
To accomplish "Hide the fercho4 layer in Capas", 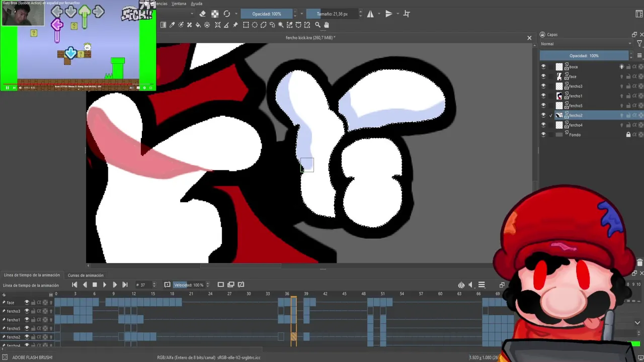I will [x=543, y=125].
